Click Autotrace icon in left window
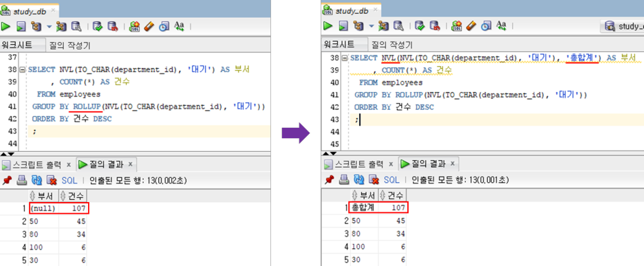The image size is (644, 266). tap(62, 27)
